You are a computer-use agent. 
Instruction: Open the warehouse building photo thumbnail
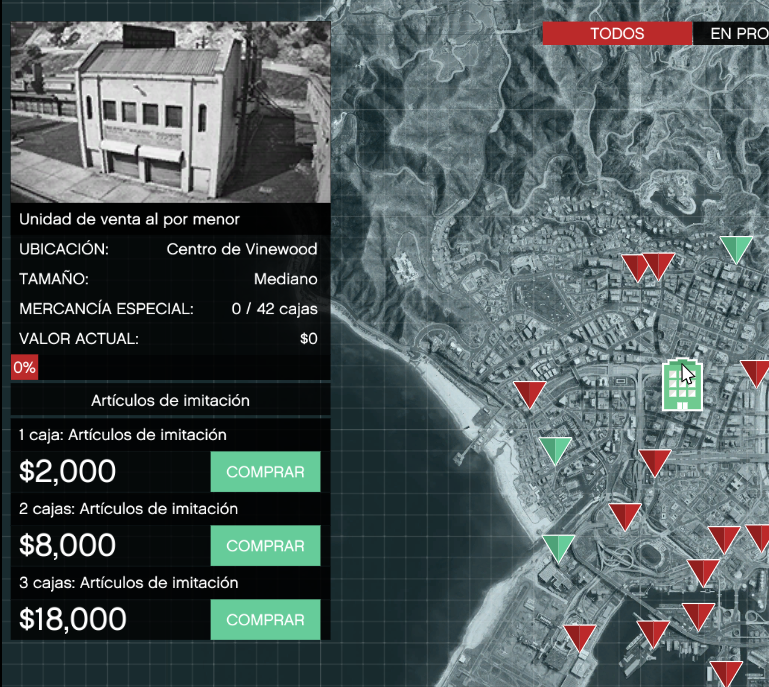(x=171, y=112)
